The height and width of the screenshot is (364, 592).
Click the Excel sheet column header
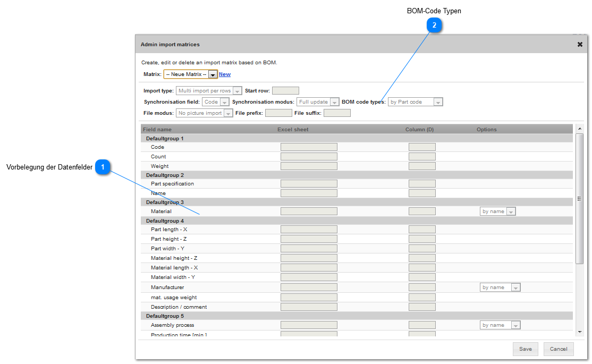tap(293, 130)
